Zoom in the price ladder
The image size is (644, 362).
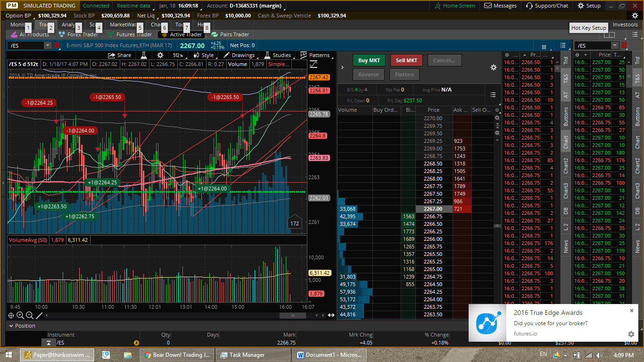(497, 118)
